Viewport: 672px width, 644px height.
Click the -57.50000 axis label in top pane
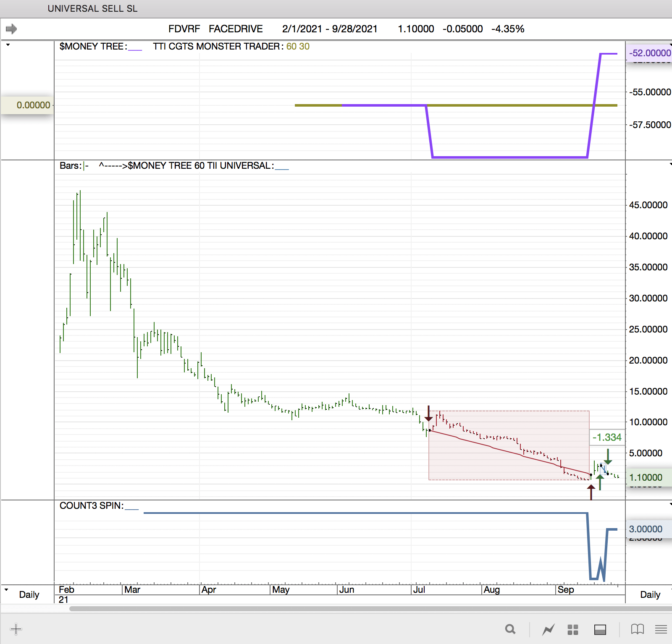[x=650, y=125]
